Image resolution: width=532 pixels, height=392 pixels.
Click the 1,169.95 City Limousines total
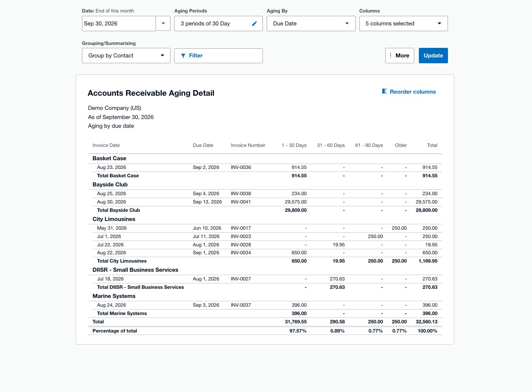[428, 261]
